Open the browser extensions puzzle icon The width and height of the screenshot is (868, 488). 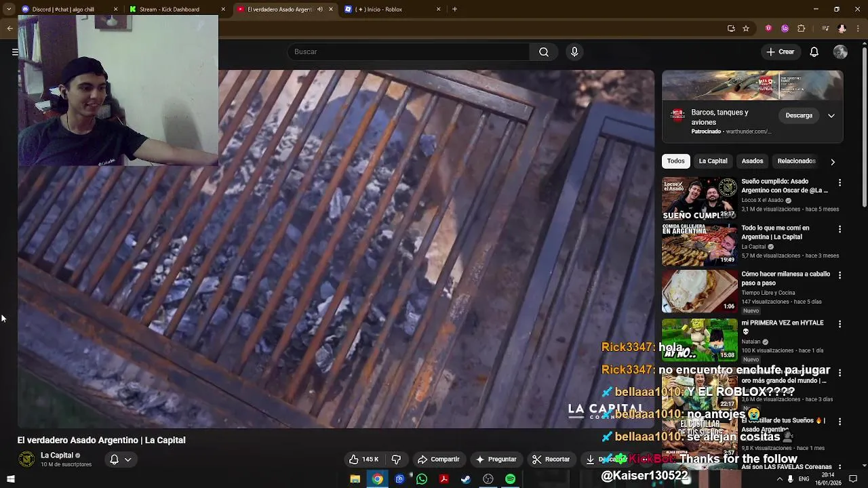[x=801, y=28]
